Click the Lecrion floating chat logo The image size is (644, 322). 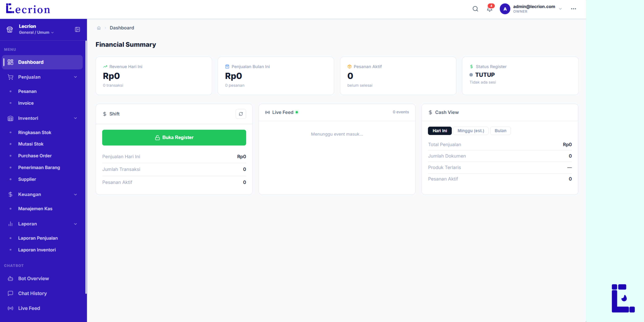pyautogui.click(x=623, y=298)
